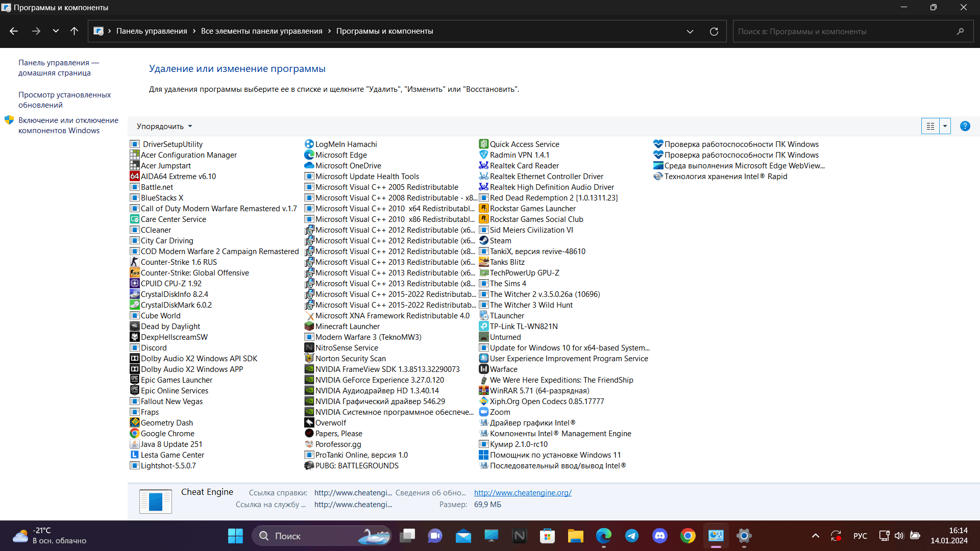Show hidden system tray icons
This screenshot has width=980, height=551.
coord(816,536)
